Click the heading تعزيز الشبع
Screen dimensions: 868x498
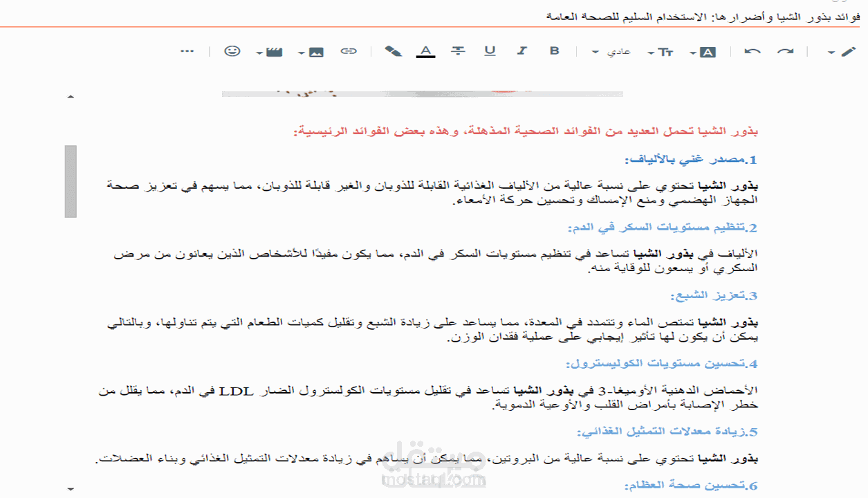coord(714,295)
